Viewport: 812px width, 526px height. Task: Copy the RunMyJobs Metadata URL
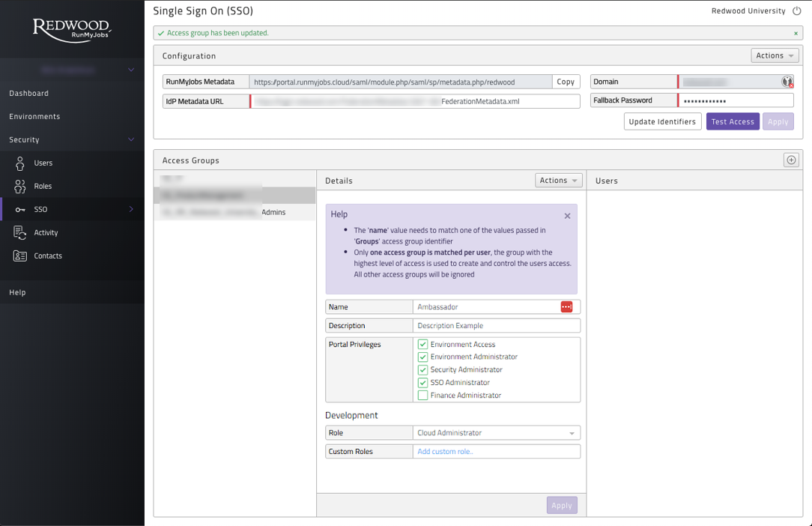pos(566,82)
